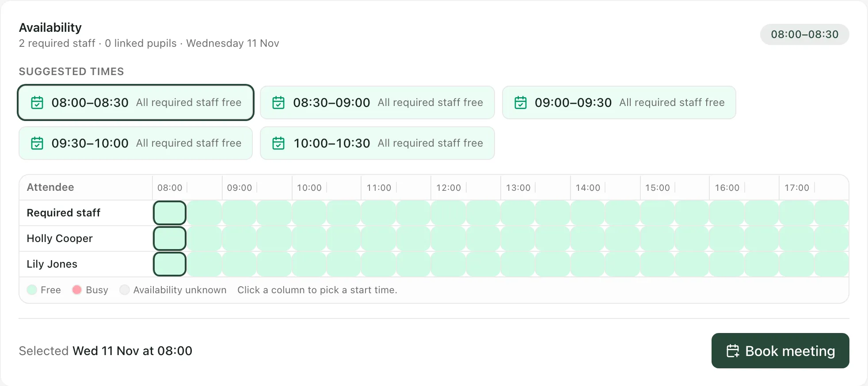Viewport: 868px width, 386px height.
Task: Click the Required staff row label
Action: (64, 213)
